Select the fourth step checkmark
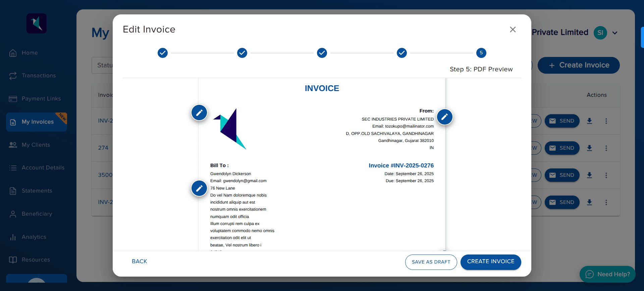The image size is (644, 291). [401, 53]
